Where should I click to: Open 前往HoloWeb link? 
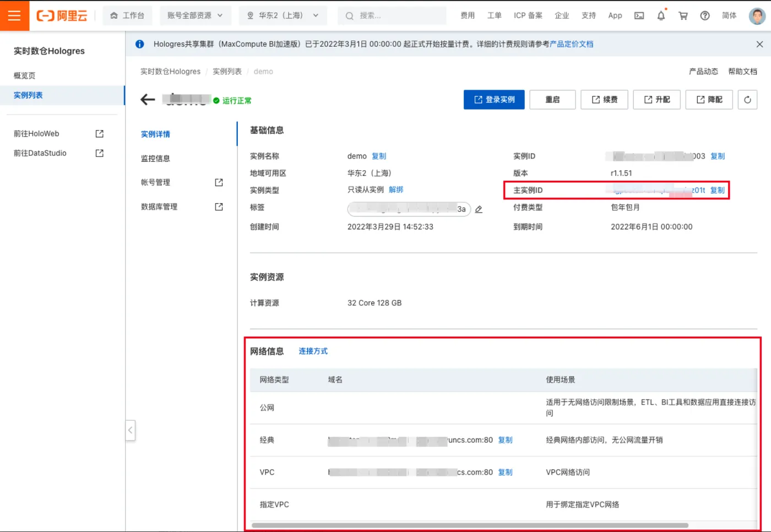point(36,134)
